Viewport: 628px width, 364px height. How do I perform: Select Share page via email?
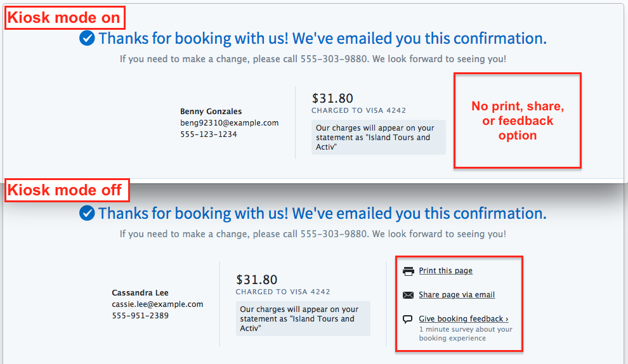point(457,295)
